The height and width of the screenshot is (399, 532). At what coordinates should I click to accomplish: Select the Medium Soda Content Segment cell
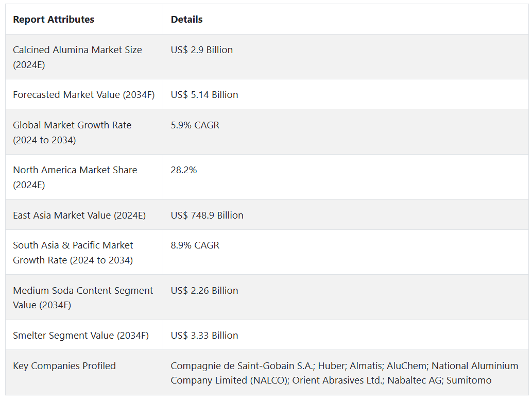click(x=83, y=297)
